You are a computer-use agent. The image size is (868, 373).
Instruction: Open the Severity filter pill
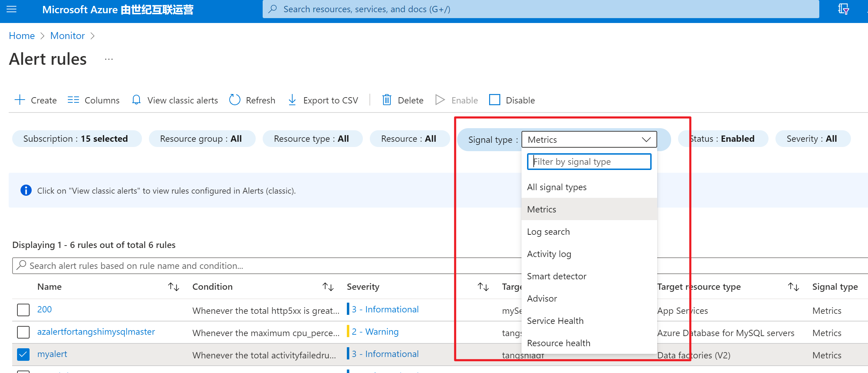point(812,139)
